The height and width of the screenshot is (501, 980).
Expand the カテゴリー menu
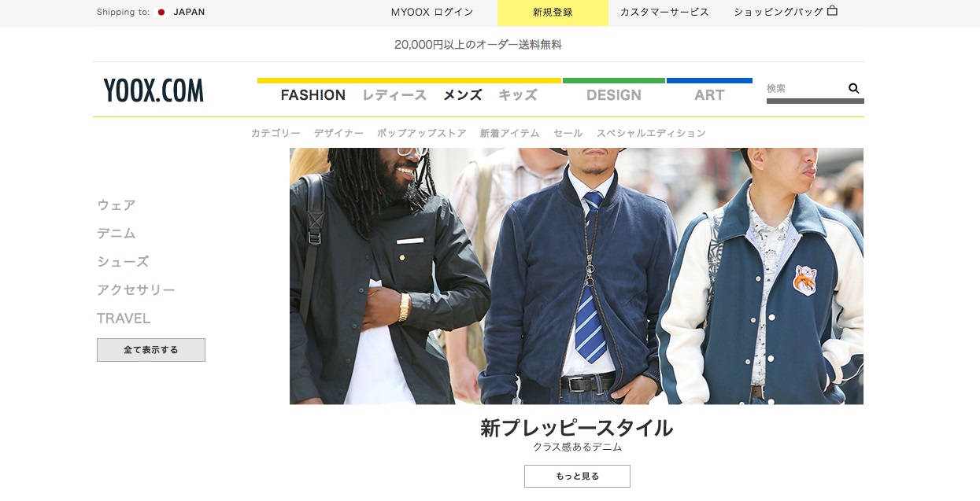pyautogui.click(x=276, y=133)
